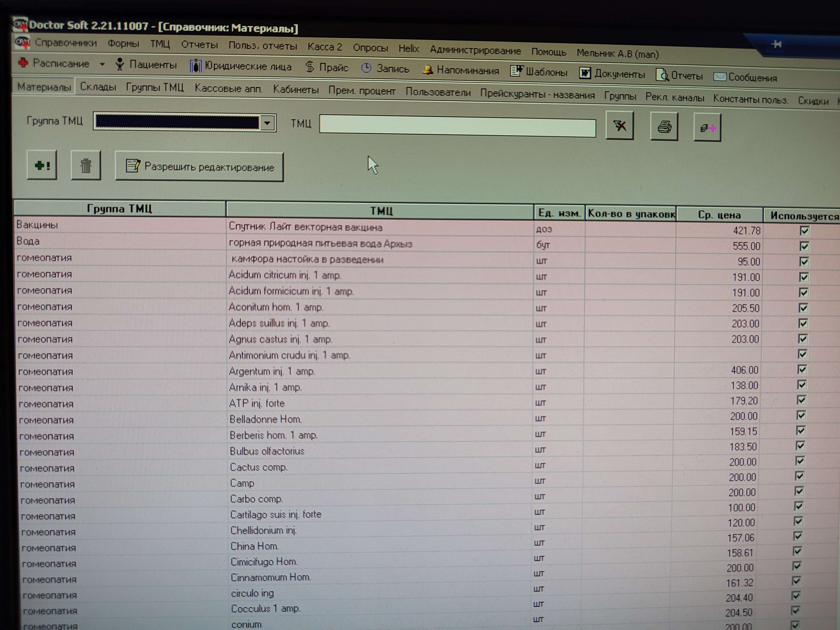Click the printer icon button
840x630 pixels.
coord(664,126)
